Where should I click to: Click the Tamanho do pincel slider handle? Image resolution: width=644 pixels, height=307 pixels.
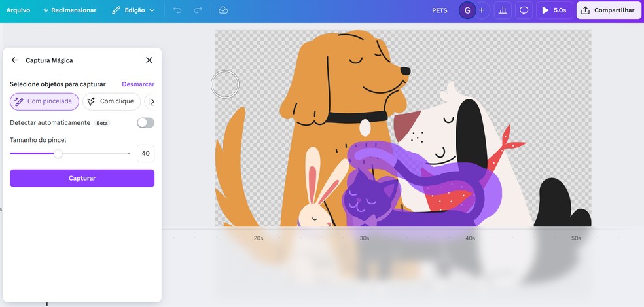(58, 154)
